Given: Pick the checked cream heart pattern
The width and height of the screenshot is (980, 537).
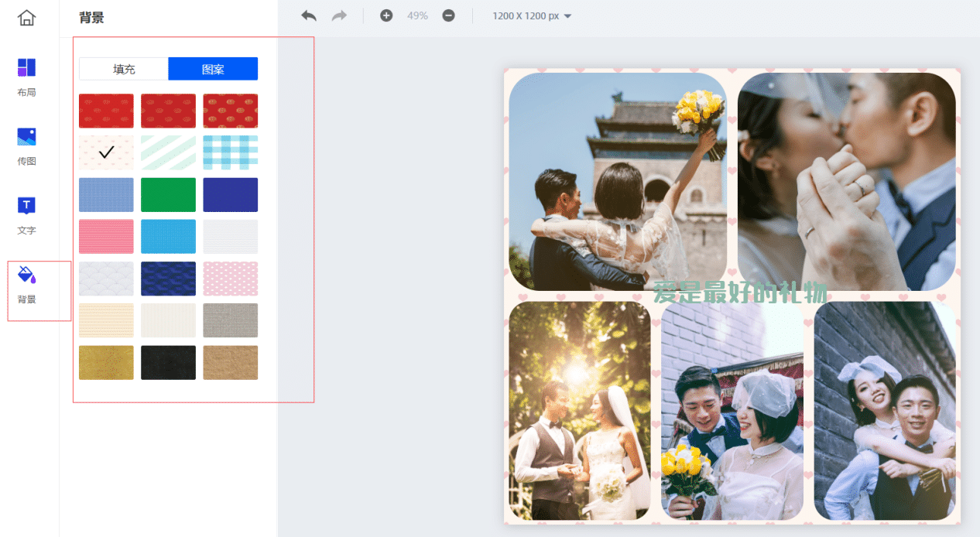Looking at the screenshot, I should [x=106, y=152].
